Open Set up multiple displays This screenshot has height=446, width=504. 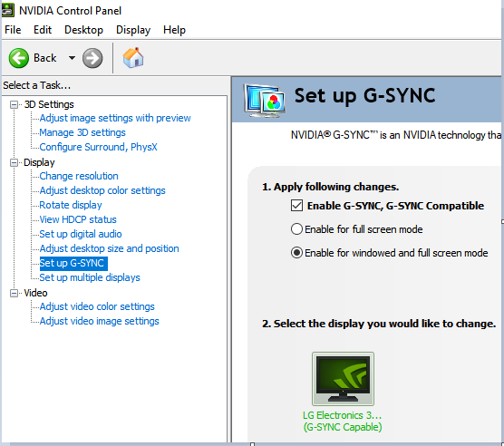tap(90, 277)
